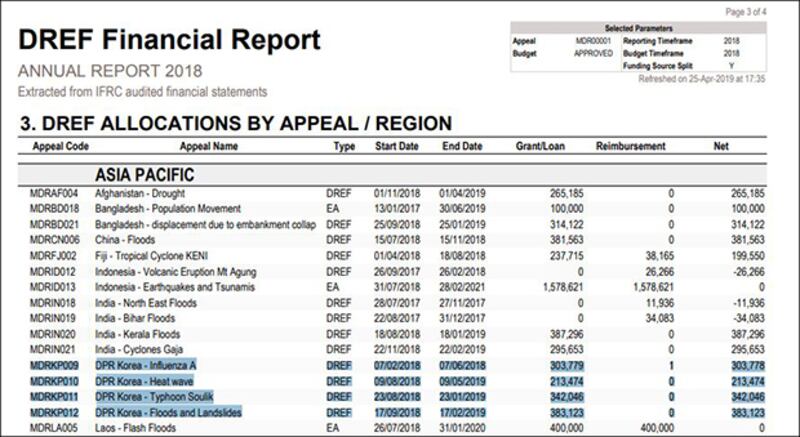The width and height of the screenshot is (800, 437).
Task: Click end date '28/02/2021' for Indonesia Earthquakes
Action: (462, 287)
